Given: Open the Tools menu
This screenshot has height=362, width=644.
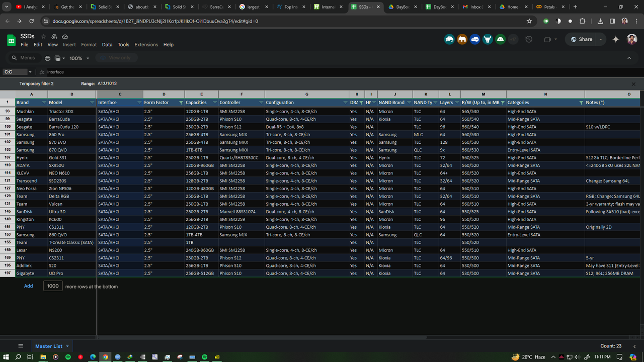Looking at the screenshot, I should [123, 45].
